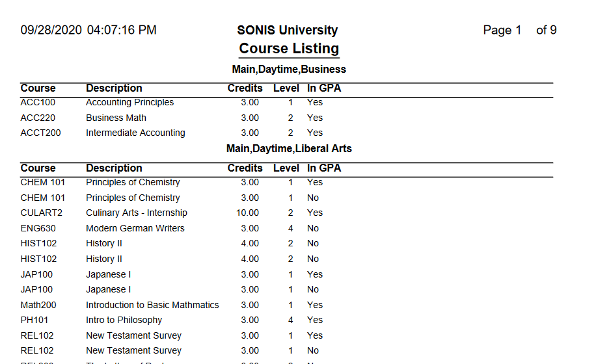The image size is (609, 364).
Task: Select the Intermediate Accounting description
Action: [x=135, y=133]
